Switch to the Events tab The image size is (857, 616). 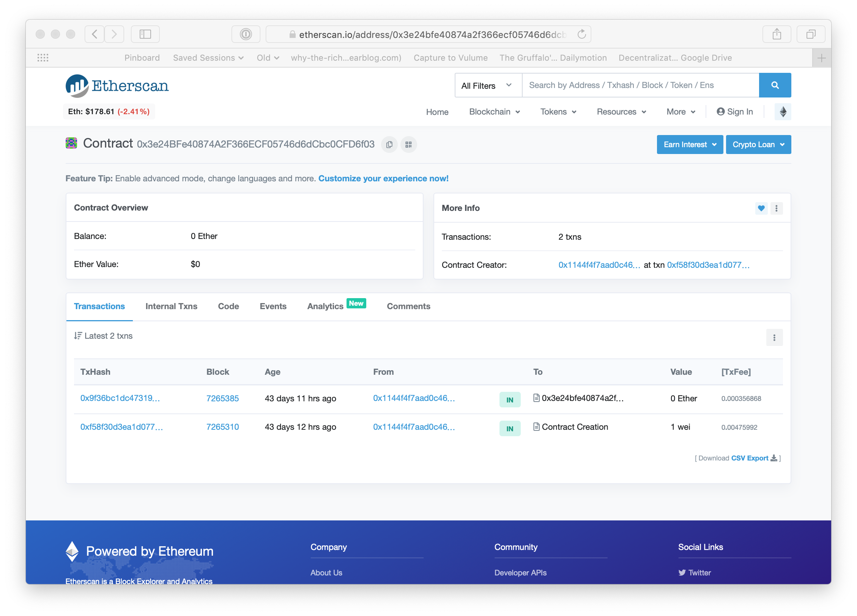pos(273,306)
